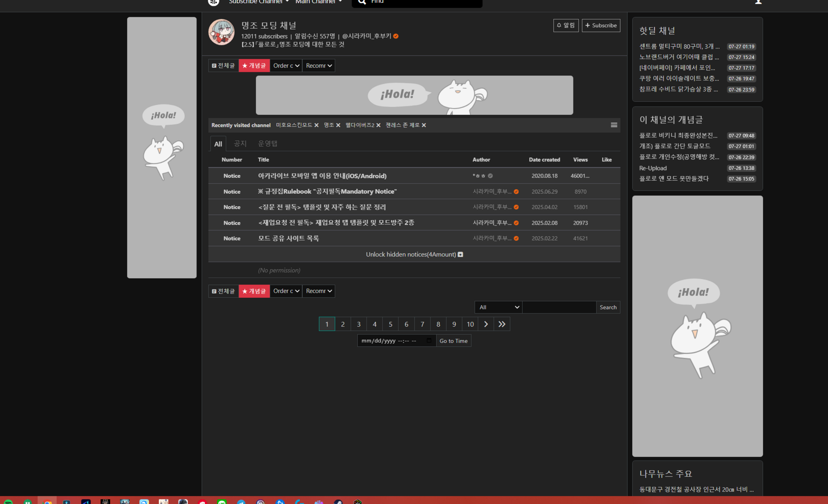This screenshot has height=504, width=828.
Task: Open LINE from the taskbar
Action: (222, 502)
